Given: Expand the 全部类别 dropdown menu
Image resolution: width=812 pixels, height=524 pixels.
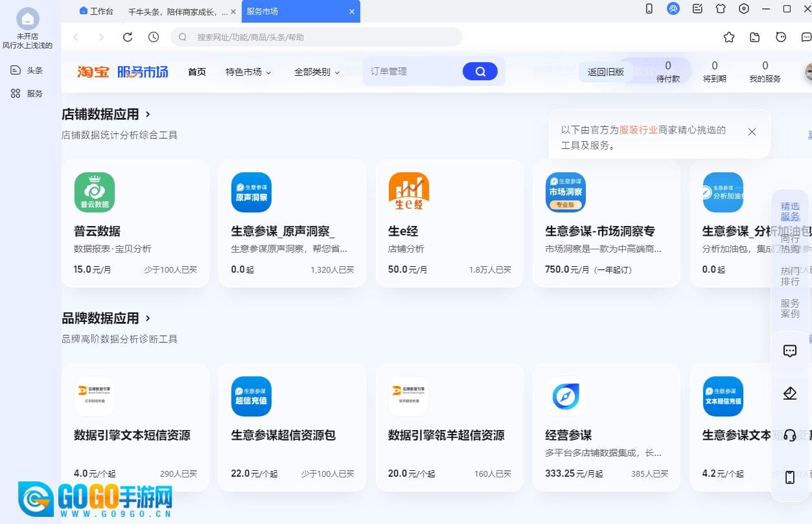Looking at the screenshot, I should coord(317,72).
